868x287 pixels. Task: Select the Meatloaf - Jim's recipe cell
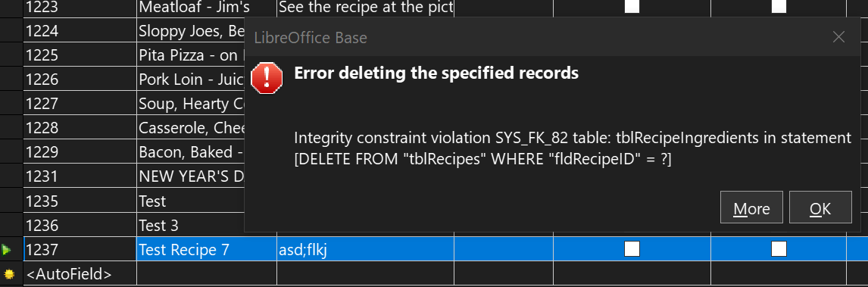[207, 7]
